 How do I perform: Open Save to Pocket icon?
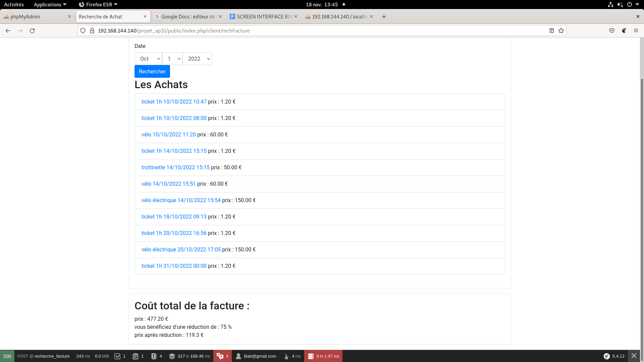[612, 31]
